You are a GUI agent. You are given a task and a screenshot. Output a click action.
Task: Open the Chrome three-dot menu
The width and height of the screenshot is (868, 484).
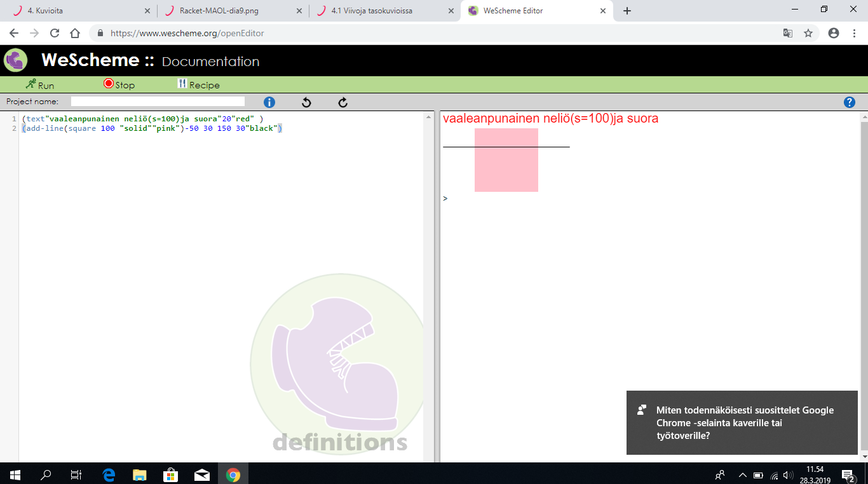[x=853, y=33]
